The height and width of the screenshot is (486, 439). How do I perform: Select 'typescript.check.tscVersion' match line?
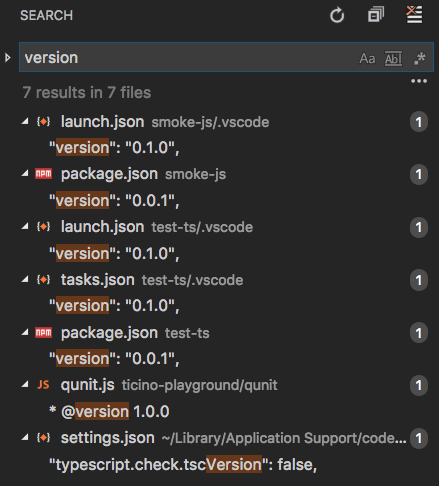click(x=183, y=465)
